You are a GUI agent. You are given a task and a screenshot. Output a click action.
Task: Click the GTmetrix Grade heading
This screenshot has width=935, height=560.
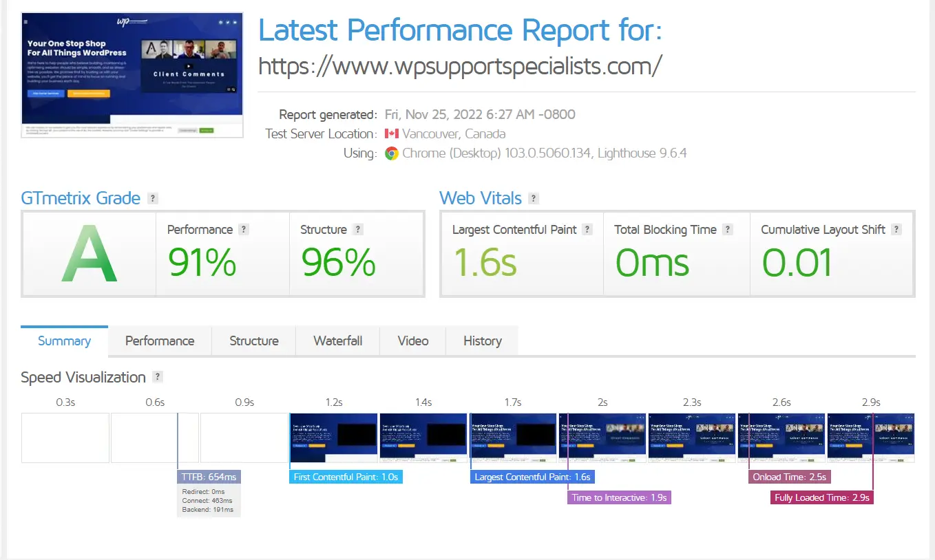(x=81, y=198)
